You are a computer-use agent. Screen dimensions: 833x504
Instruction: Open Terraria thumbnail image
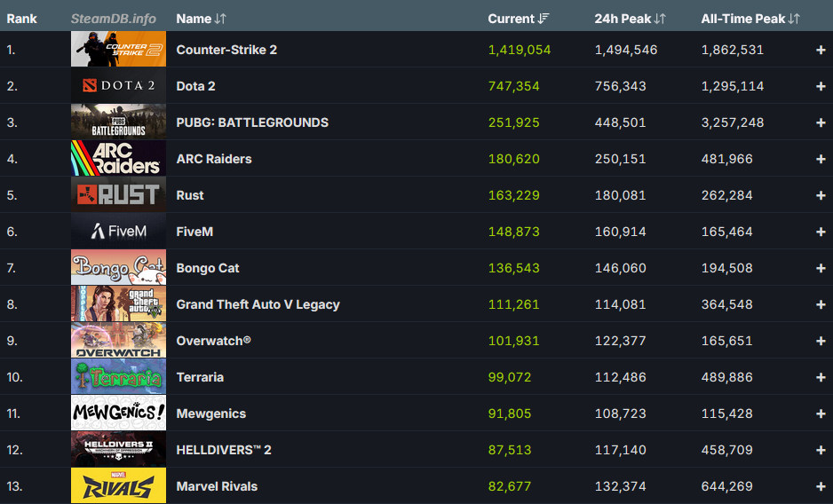pos(118,376)
